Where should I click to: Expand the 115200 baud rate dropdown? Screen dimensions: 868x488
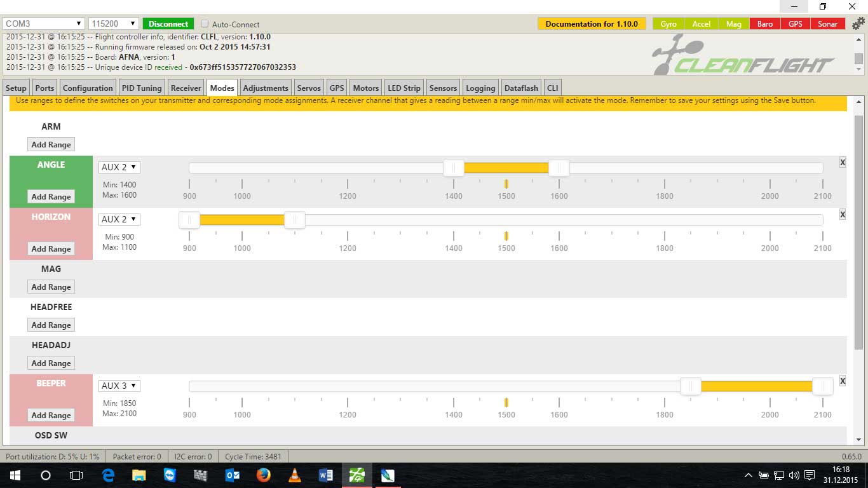pos(113,24)
